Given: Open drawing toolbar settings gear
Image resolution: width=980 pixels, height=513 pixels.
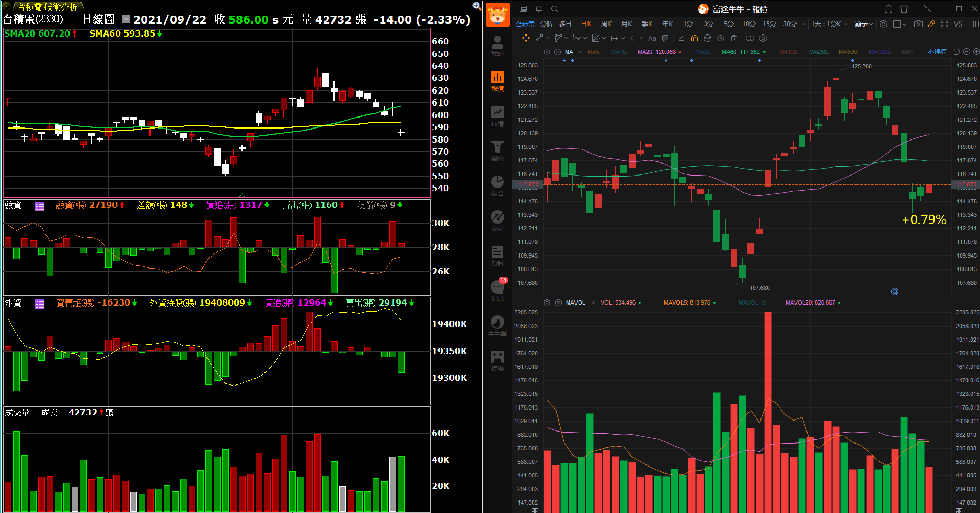Looking at the screenshot, I should 763,38.
